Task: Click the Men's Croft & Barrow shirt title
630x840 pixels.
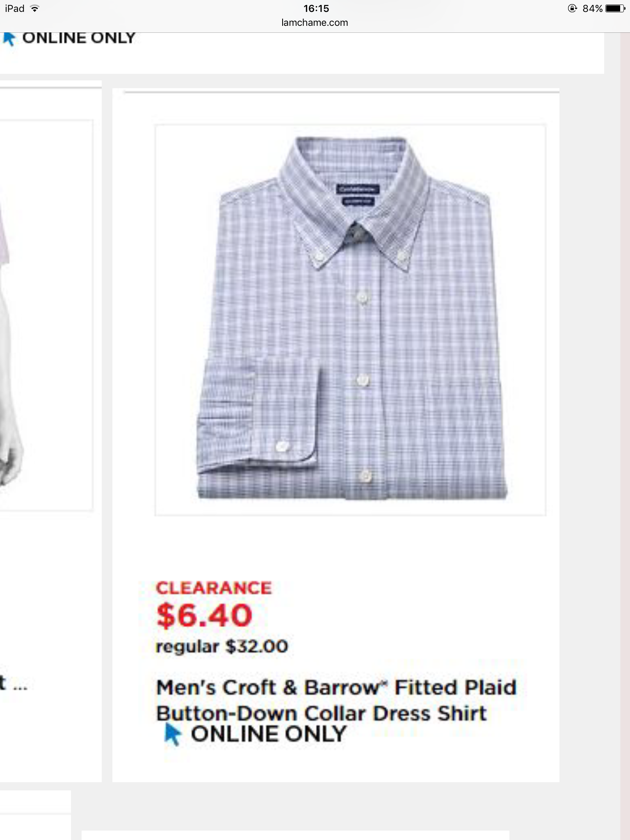Action: (336, 700)
